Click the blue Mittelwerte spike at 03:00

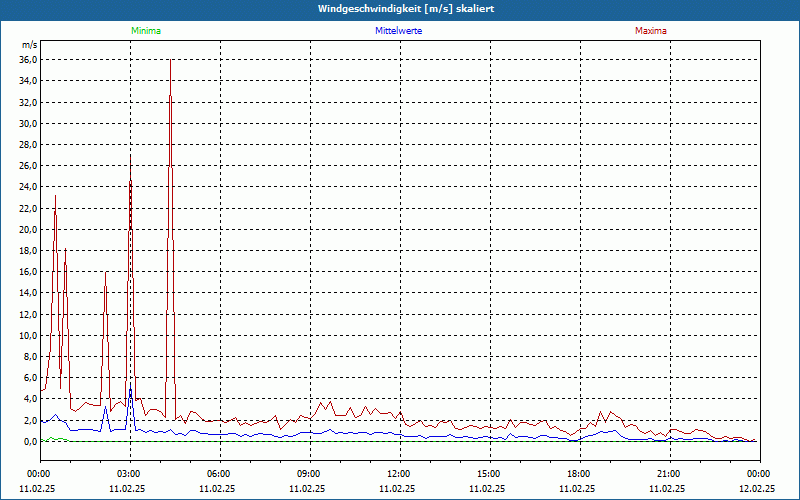click(131, 384)
